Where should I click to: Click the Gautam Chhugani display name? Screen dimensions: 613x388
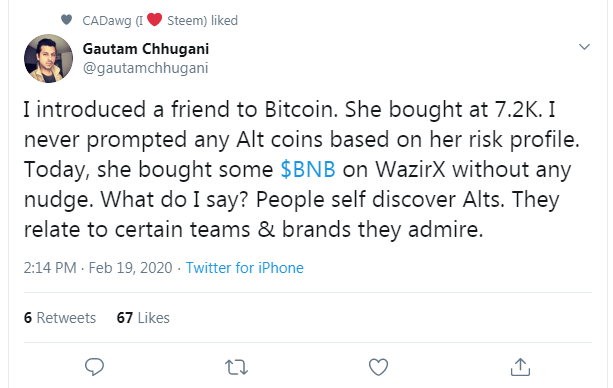[x=146, y=49]
